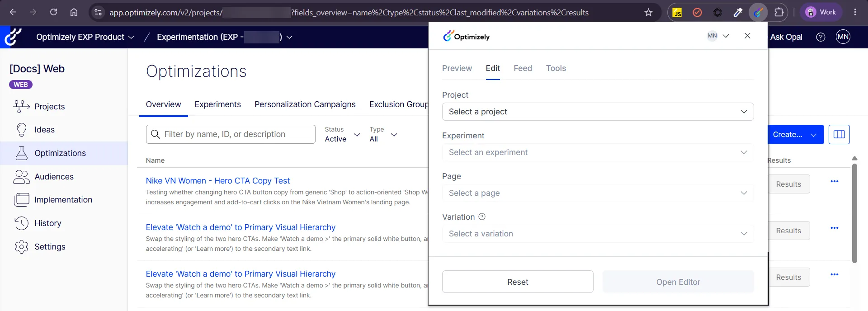Open Ask Opal in the header
The height and width of the screenshot is (311, 868).
786,37
